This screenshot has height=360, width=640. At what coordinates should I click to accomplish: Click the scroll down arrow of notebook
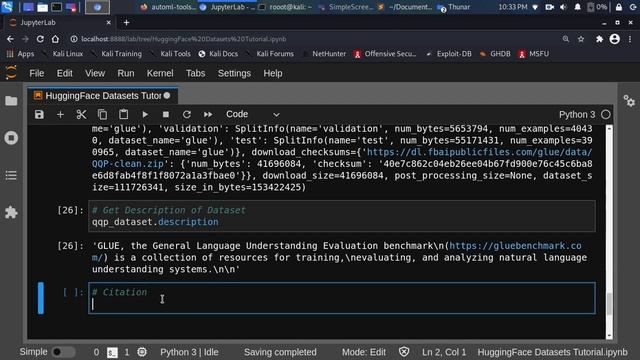tap(609, 336)
